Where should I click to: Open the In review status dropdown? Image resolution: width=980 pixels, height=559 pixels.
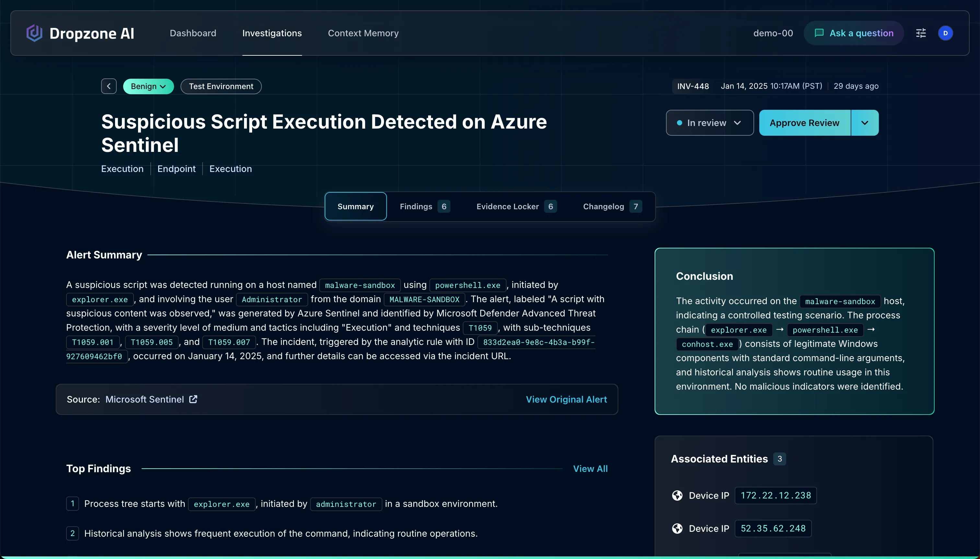709,123
